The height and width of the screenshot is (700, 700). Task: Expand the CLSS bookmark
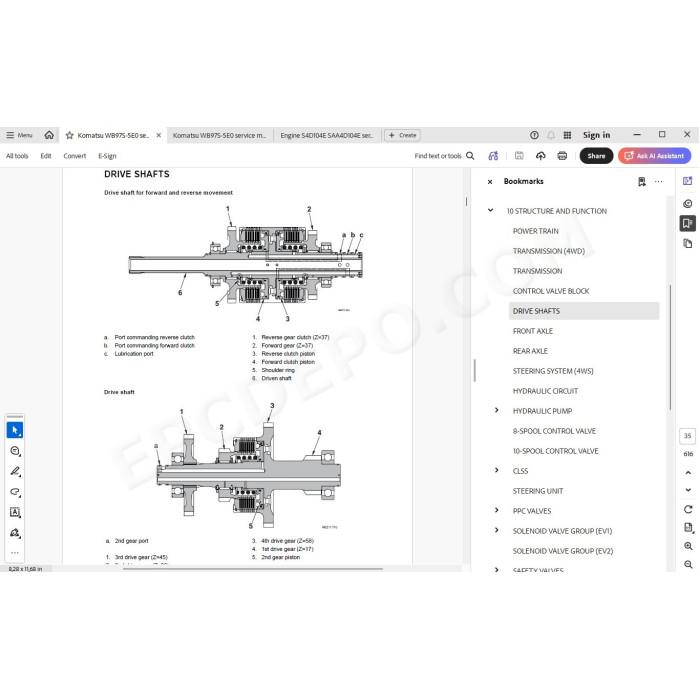496,470
